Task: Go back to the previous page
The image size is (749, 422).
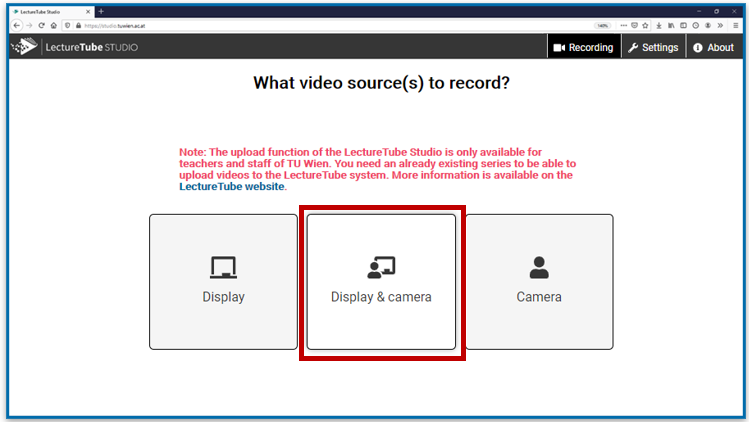Action: click(x=17, y=26)
